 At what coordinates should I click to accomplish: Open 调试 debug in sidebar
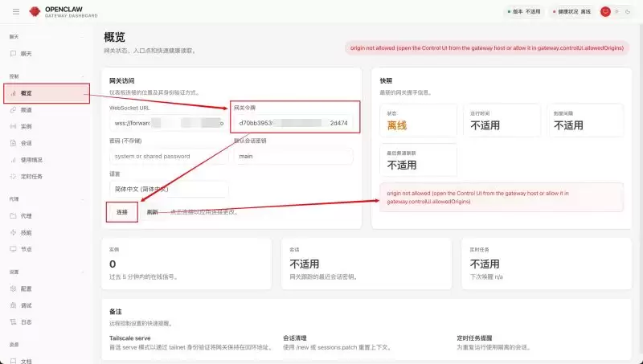(x=47, y=305)
